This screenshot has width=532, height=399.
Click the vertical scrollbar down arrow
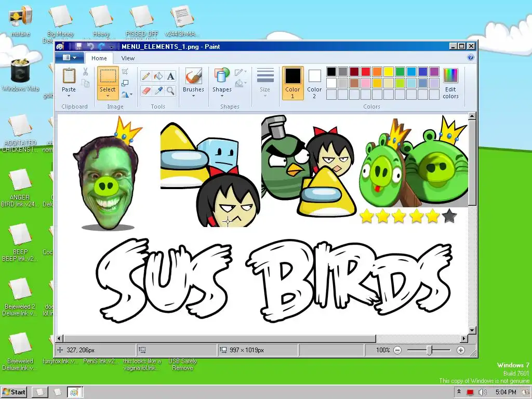[x=472, y=330]
